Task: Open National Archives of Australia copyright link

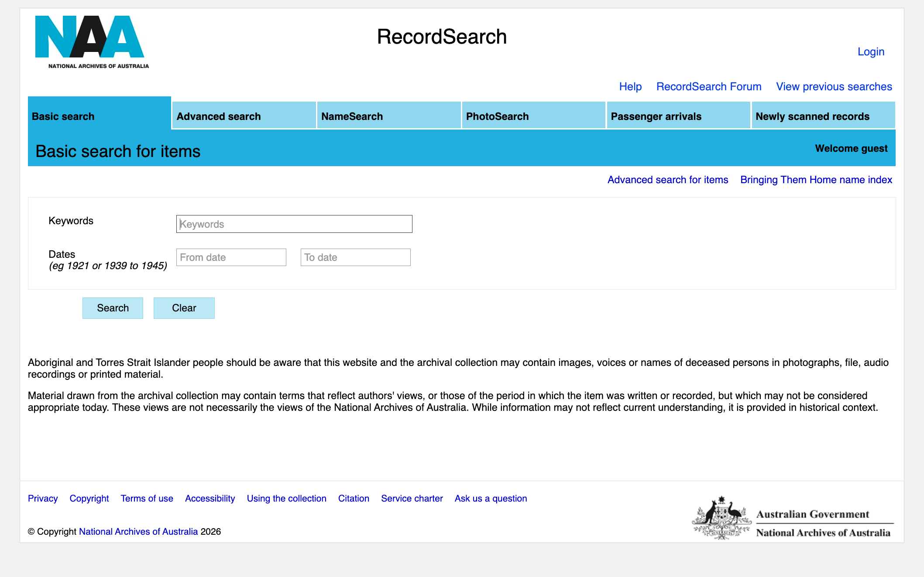Action: (138, 532)
